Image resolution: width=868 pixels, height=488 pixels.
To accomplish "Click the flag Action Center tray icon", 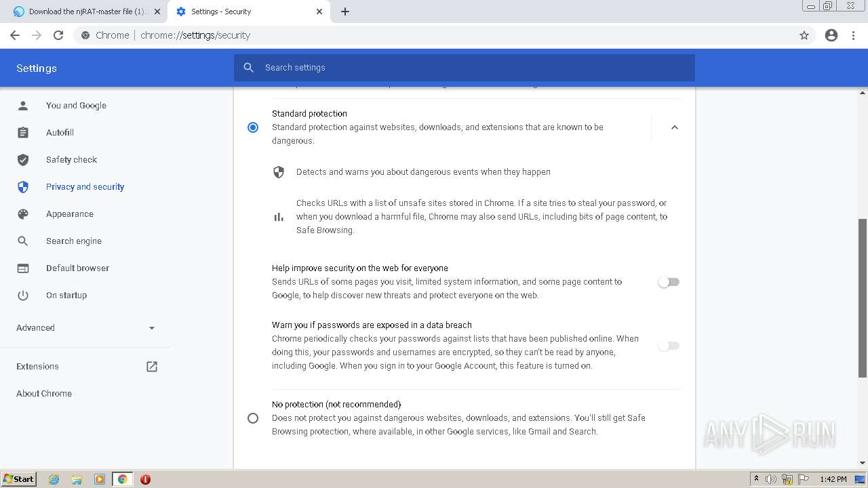I will coord(804,479).
